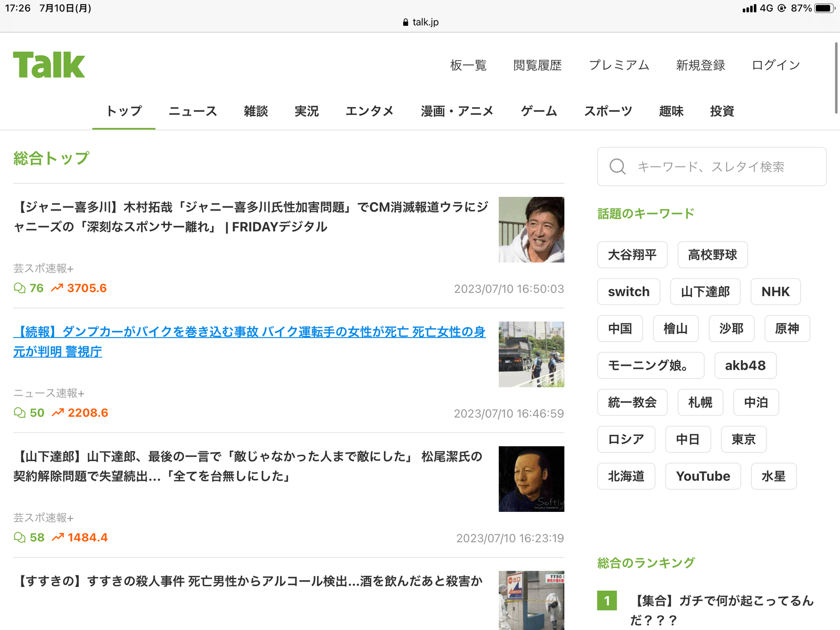This screenshot has width=840, height=630.
Task: Open the スポーツ tab
Action: click(x=608, y=111)
